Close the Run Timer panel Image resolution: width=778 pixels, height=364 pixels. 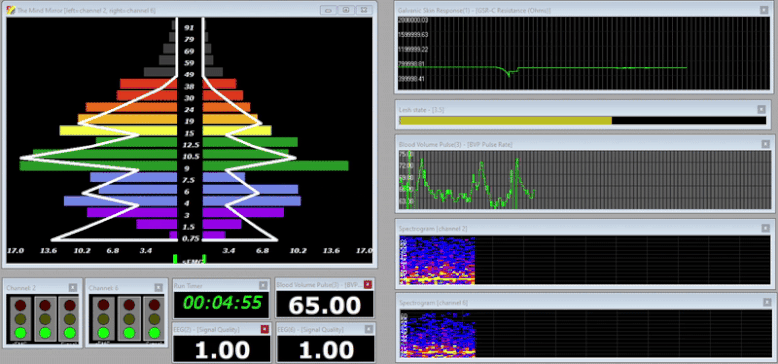[x=263, y=285]
